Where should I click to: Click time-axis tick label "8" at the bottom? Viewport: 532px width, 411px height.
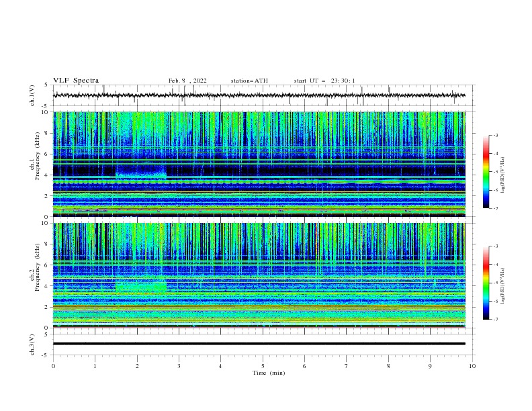(388, 366)
